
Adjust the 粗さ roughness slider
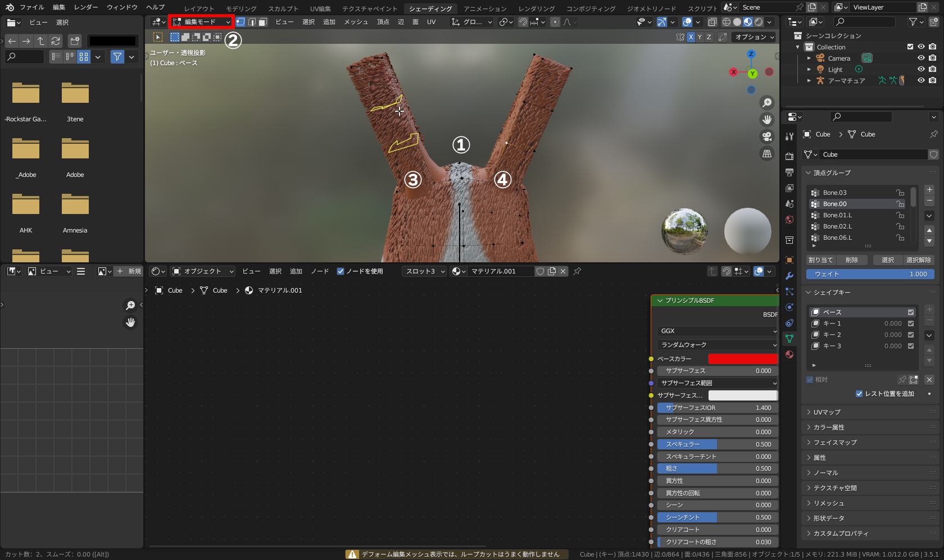click(x=718, y=468)
